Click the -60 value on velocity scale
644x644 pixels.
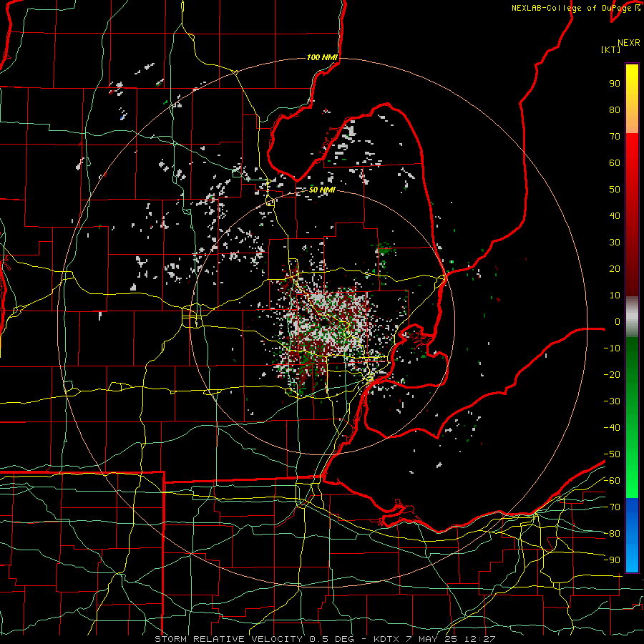[612, 481]
